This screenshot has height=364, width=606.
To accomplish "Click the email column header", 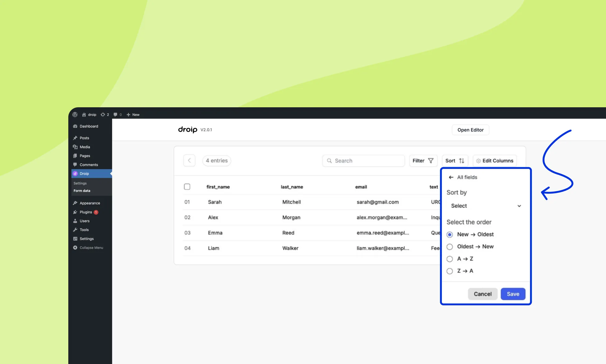I will click(x=361, y=187).
